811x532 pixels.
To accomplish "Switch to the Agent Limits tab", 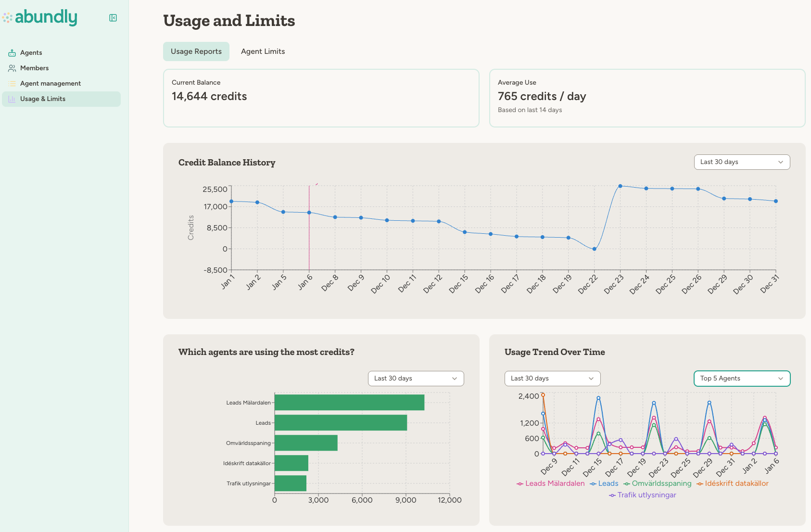I will tap(263, 51).
